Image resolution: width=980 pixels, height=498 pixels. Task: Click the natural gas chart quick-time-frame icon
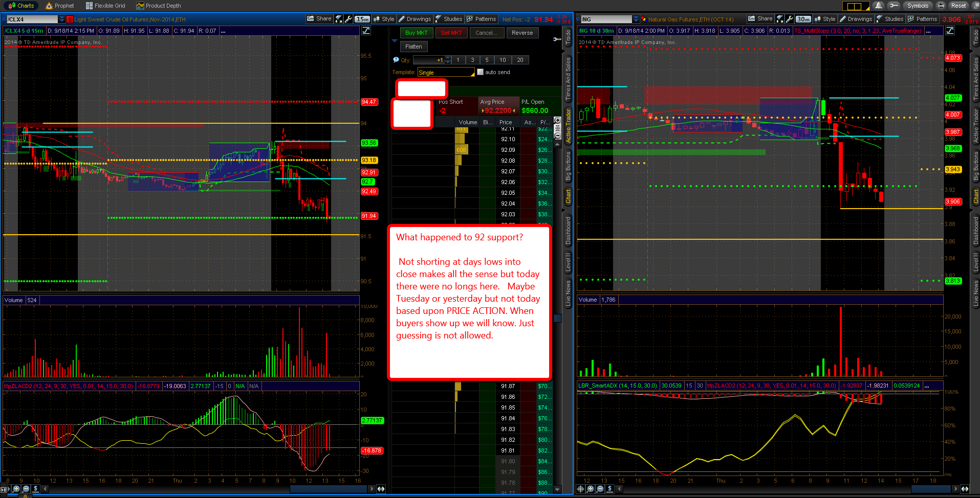click(x=780, y=19)
